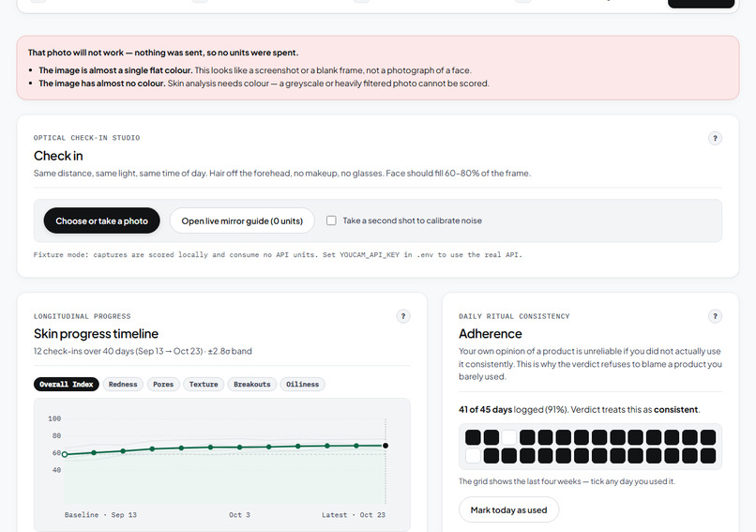Switch chart to Redness
The width and height of the screenshot is (756, 532).
pyautogui.click(x=123, y=385)
